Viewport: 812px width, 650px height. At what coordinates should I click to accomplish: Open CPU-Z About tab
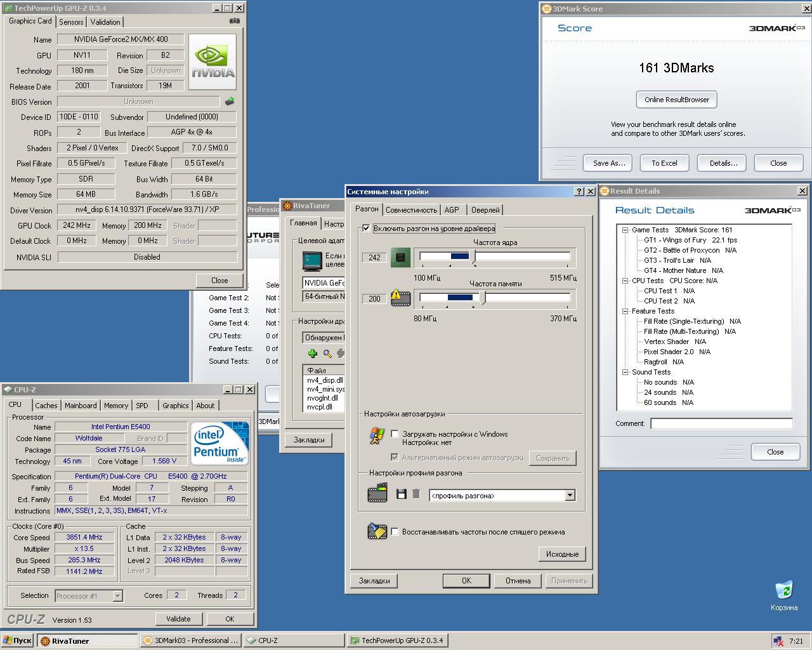pyautogui.click(x=205, y=405)
